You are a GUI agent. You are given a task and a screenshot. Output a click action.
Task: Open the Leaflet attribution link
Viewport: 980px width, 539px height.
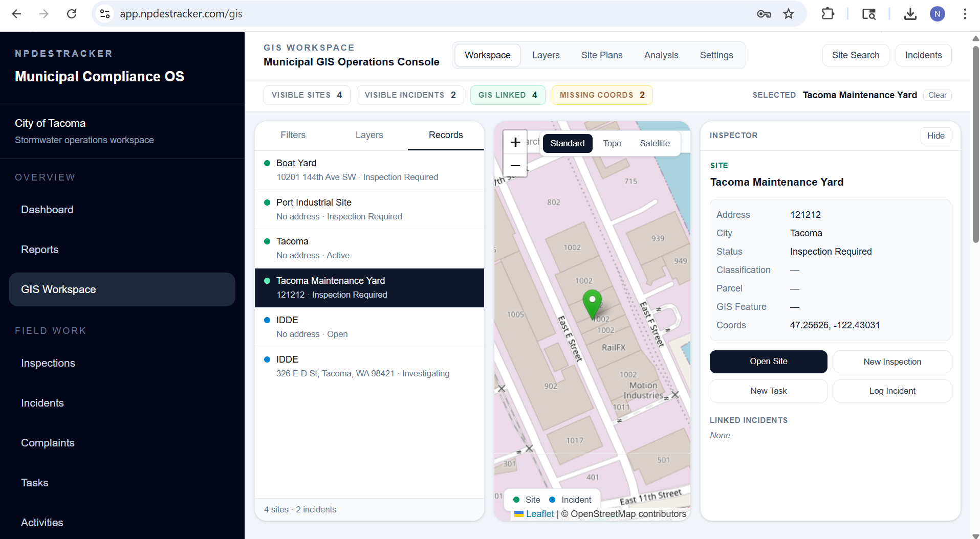[539, 514]
